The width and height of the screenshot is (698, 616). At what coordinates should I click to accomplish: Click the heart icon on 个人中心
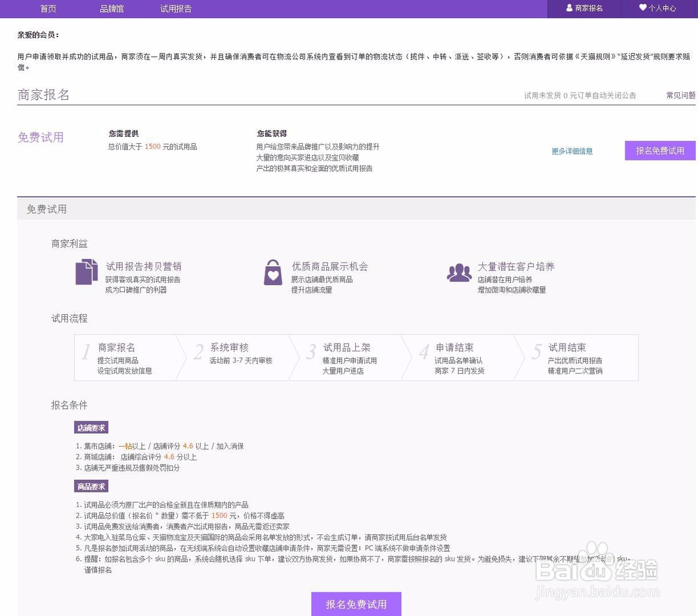click(x=644, y=8)
